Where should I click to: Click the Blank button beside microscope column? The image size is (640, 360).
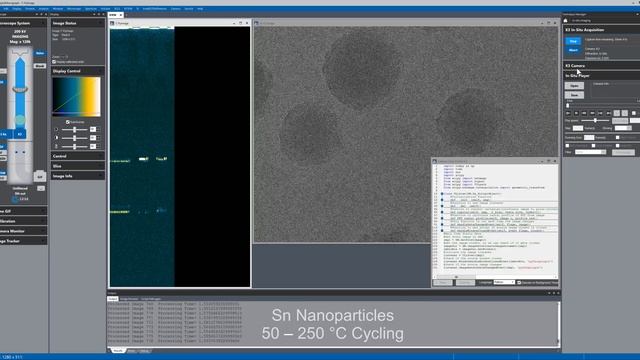click(40, 66)
